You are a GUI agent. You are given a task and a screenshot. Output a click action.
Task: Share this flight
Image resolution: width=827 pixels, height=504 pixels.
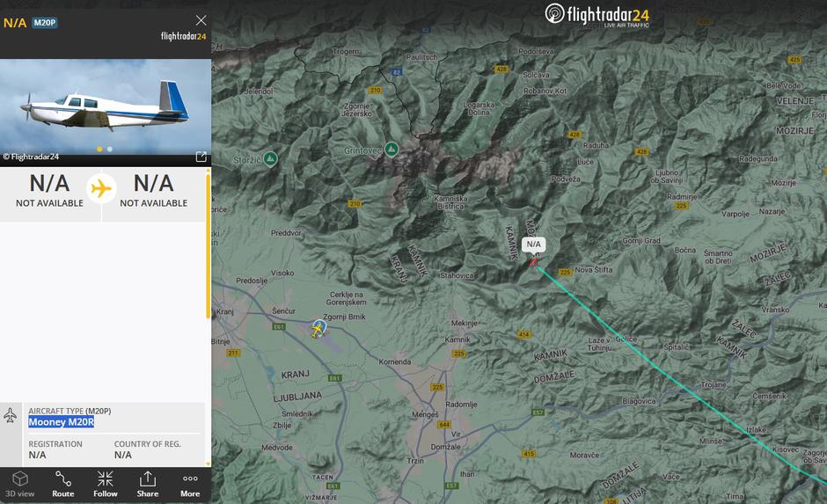click(x=148, y=485)
